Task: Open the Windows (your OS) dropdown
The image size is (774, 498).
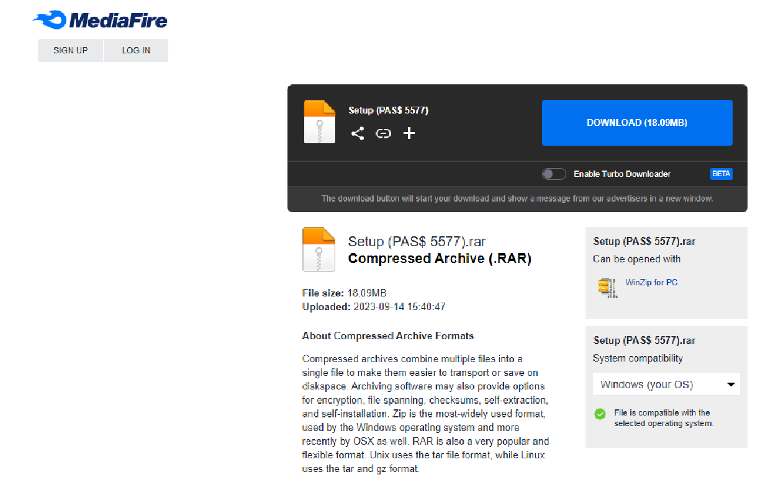Action: tap(665, 384)
